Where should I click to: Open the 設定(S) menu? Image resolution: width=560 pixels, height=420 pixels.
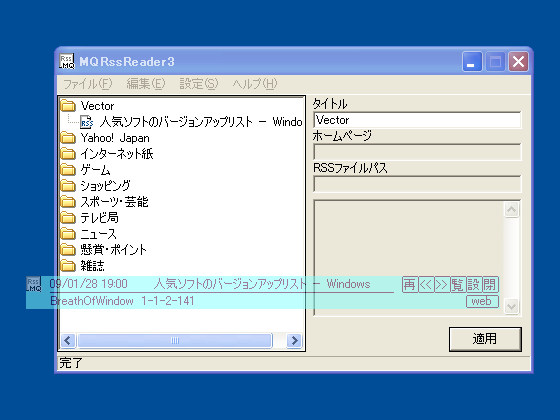[x=199, y=84]
